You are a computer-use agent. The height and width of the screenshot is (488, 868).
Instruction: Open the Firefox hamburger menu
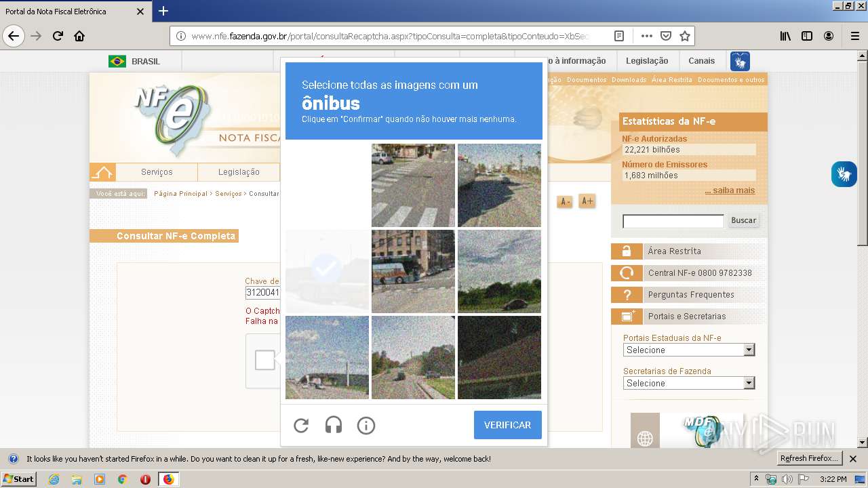click(x=854, y=36)
